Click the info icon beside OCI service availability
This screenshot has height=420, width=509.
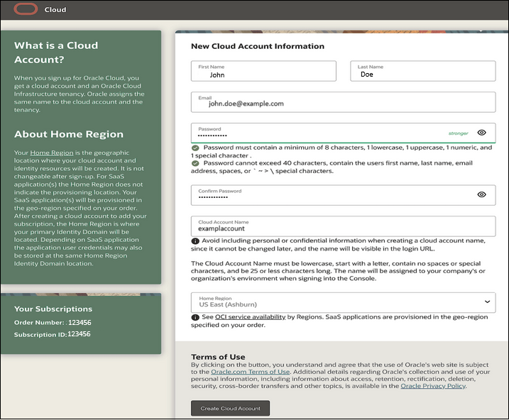195,317
